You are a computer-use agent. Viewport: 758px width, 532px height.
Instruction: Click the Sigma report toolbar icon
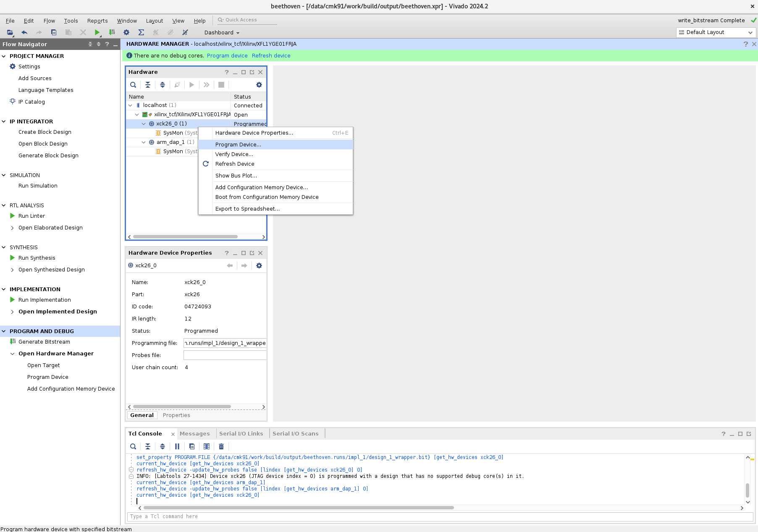point(141,32)
